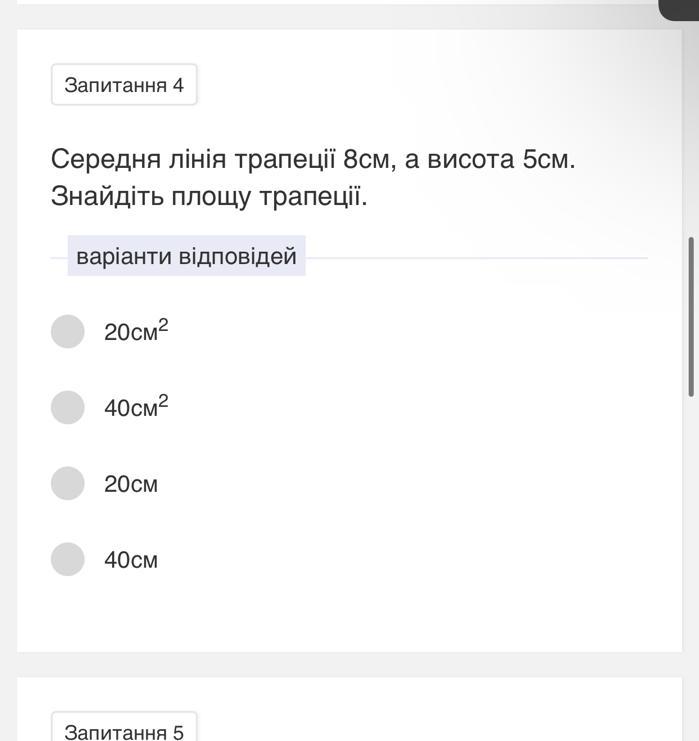Screen dimensions: 699x741
Task: Click the 'варіанти відповідей' section header
Action: click(186, 256)
